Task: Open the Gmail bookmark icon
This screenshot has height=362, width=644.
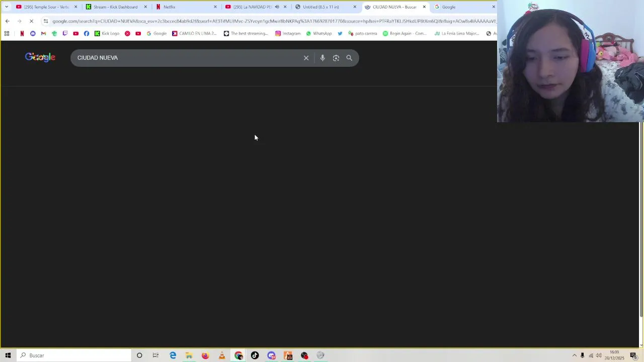Action: click(43, 34)
